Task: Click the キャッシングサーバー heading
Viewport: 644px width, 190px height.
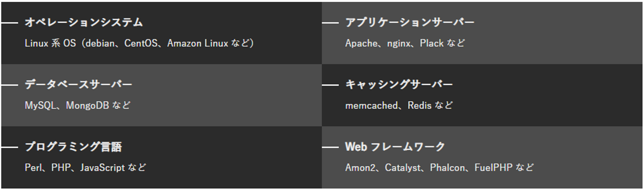Action: [x=399, y=84]
